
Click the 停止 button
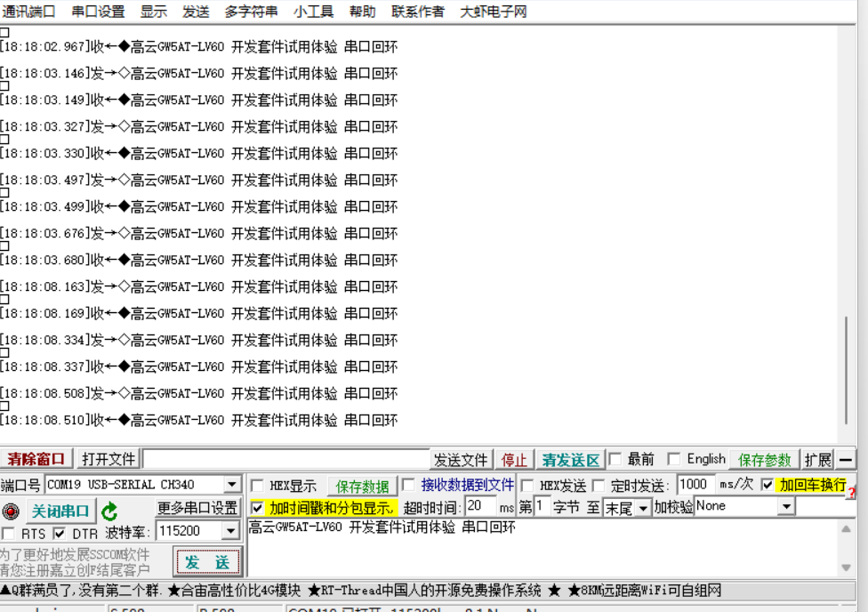pos(514,460)
